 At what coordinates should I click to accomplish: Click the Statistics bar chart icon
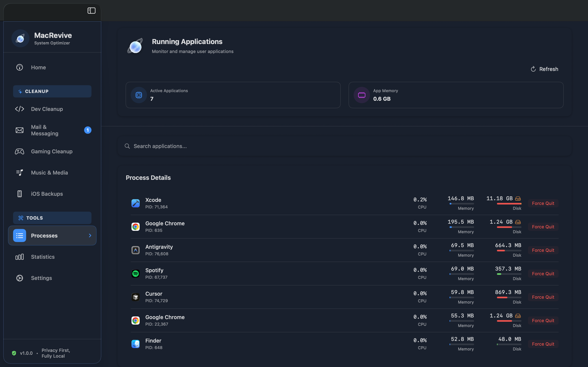19,257
